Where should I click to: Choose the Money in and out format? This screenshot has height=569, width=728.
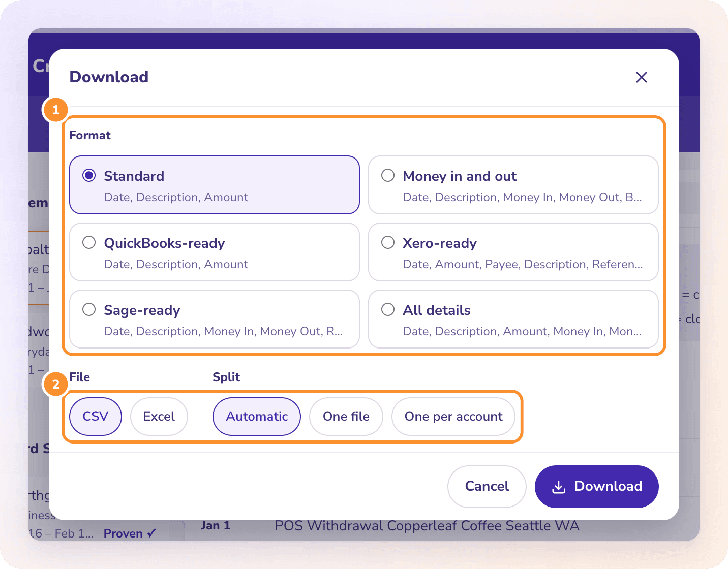513,185
